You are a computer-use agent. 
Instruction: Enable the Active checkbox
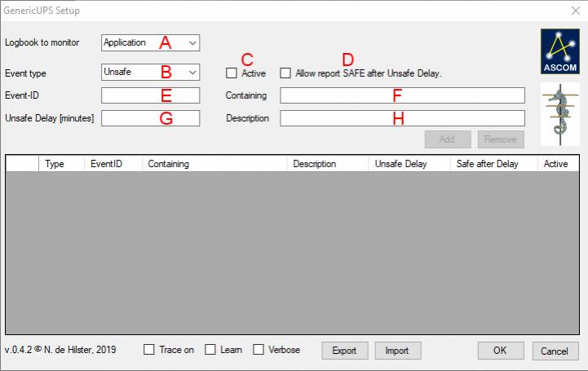232,73
